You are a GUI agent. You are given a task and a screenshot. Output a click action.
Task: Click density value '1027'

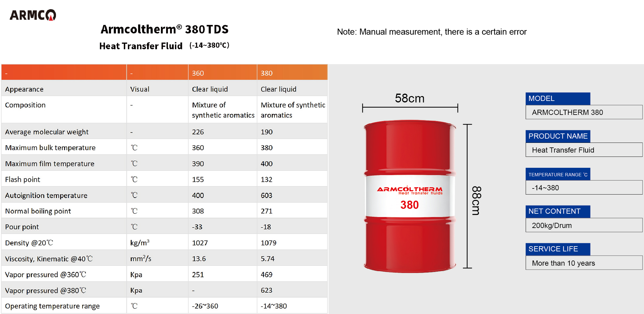[x=200, y=243]
